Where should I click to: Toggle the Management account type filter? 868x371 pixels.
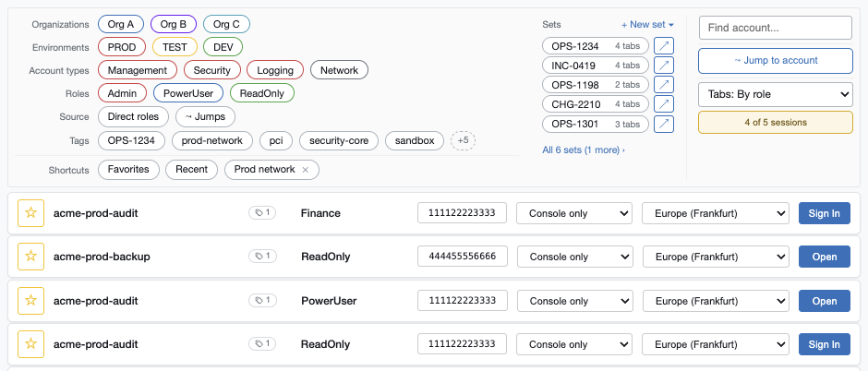click(x=138, y=70)
